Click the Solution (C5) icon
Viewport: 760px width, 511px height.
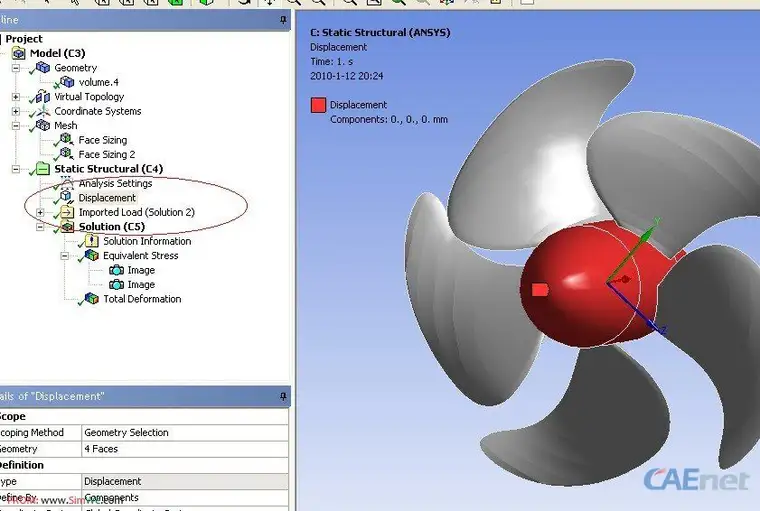[x=67, y=226]
